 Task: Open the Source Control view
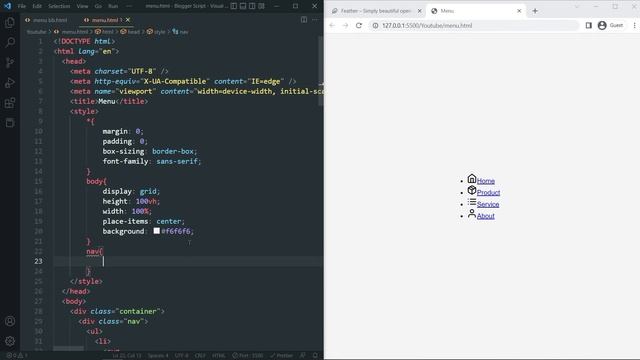pyautogui.click(x=10, y=62)
